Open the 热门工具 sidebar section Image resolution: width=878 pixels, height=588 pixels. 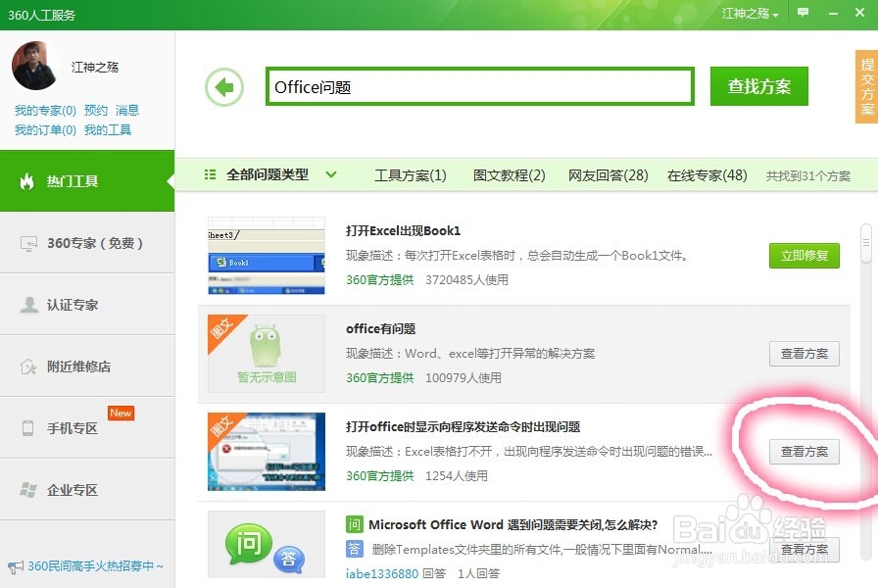click(87, 181)
